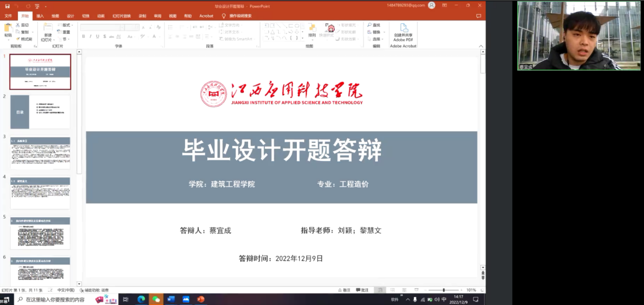644x305 pixels.
Task: Open the Insert (插入) ribbon tab
Action: tap(40, 16)
